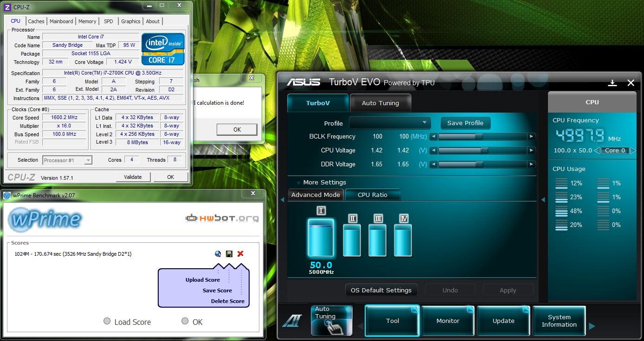
Task: Click the System Information button
Action: point(559,321)
